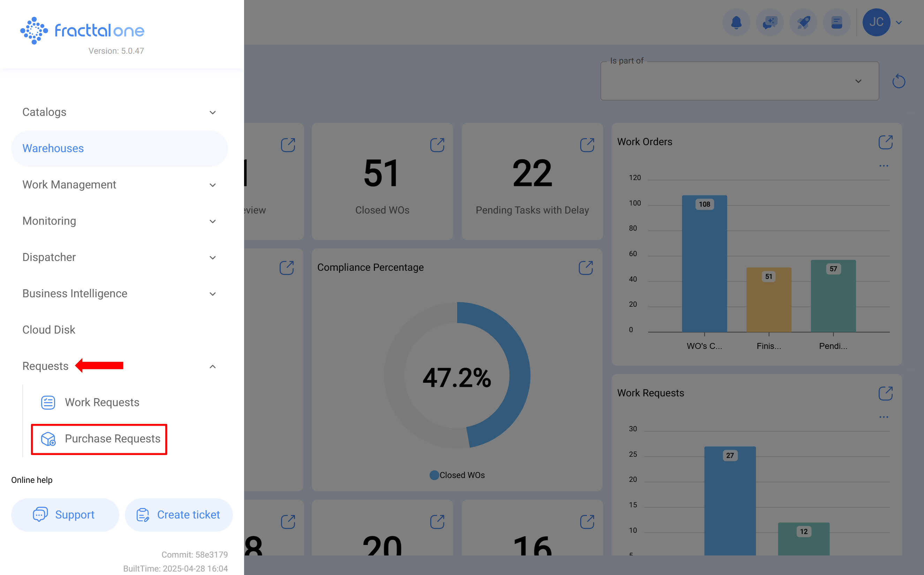Screen dimensions: 924x575
Task: Expand the user menu chevron beside JC
Action: (x=899, y=22)
